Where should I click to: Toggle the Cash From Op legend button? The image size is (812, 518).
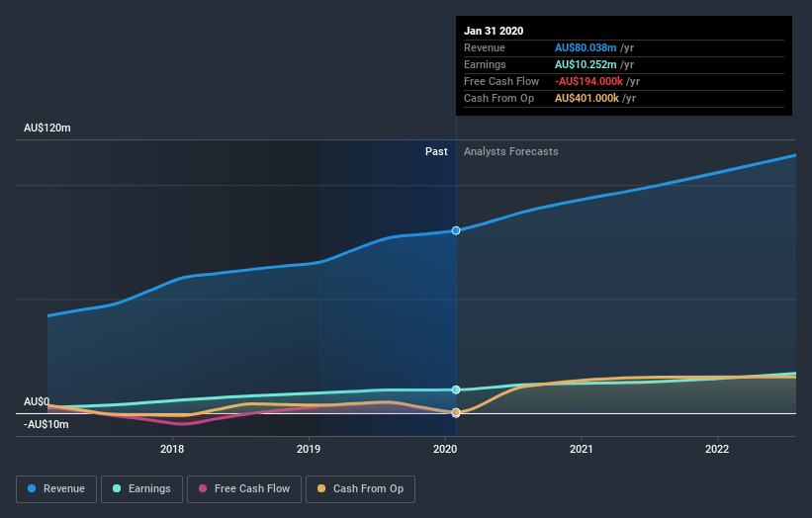pyautogui.click(x=360, y=489)
